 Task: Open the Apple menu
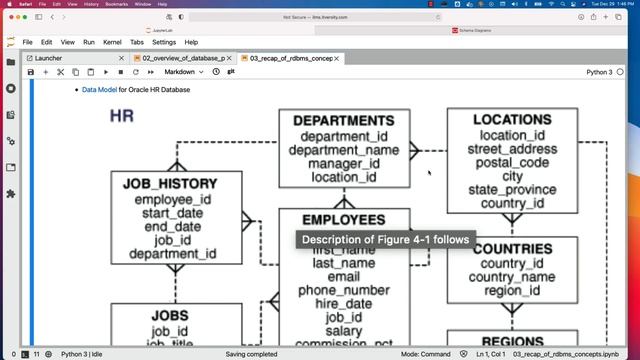click(10, 4)
